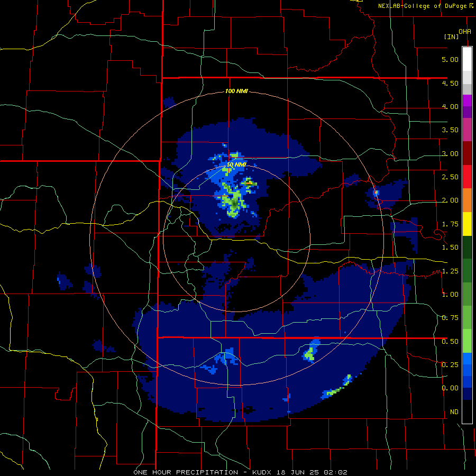This screenshot has height=476, width=476.
Task: Click the [IN] units label
Action: 452,36
